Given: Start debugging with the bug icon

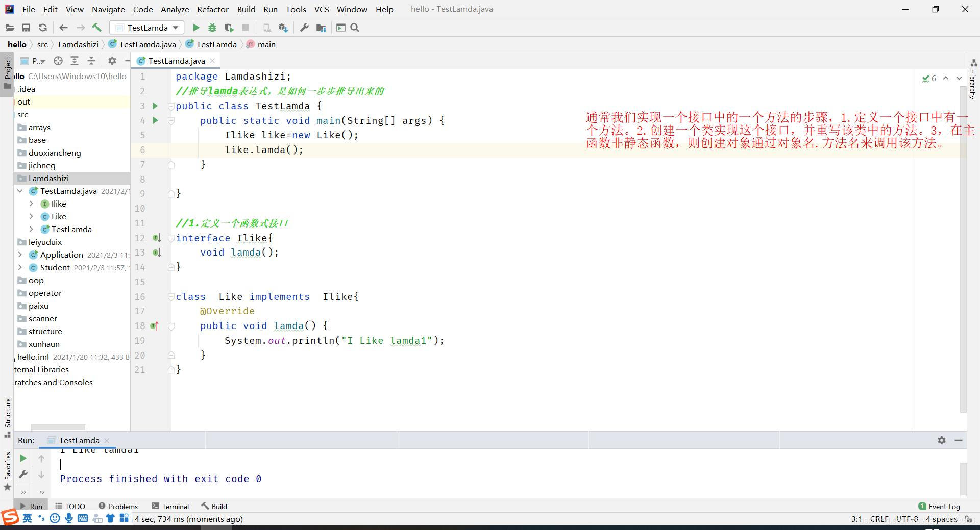Looking at the screenshot, I should 212,28.
